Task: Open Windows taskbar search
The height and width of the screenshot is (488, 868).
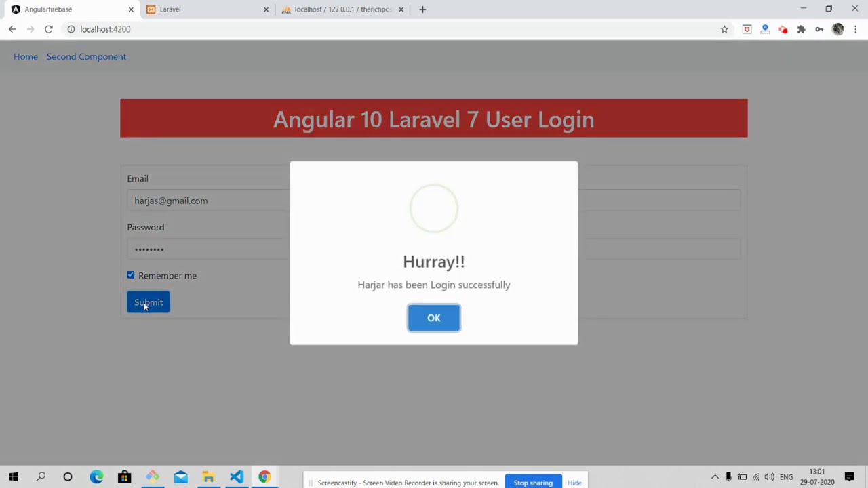Action: pyautogui.click(x=41, y=477)
